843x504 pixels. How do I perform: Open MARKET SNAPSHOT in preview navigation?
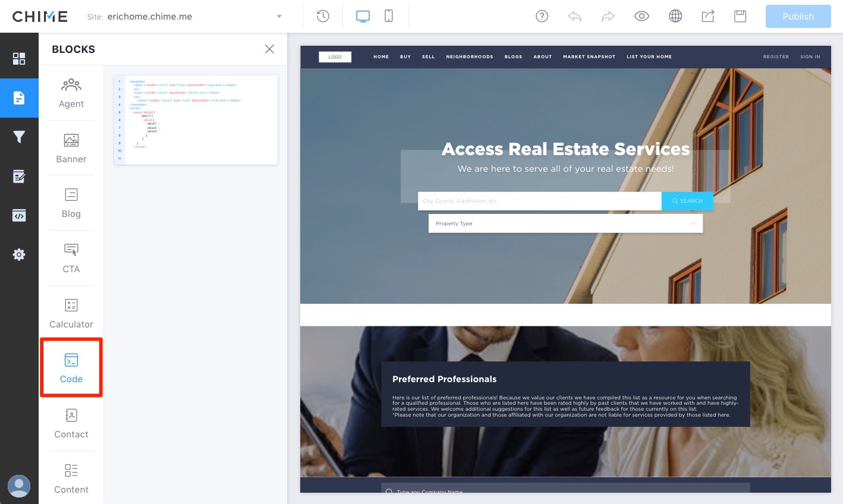pos(589,57)
